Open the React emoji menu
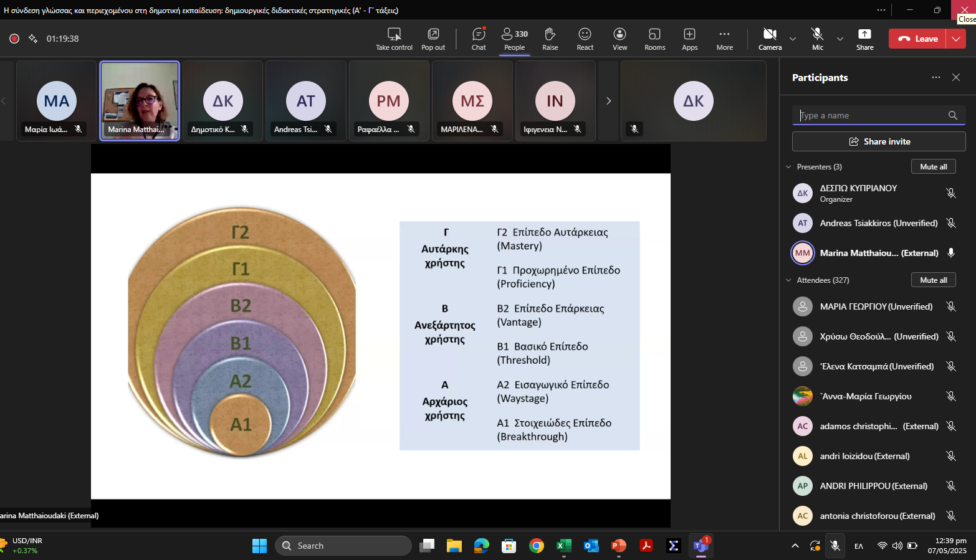The width and height of the screenshot is (976, 560). click(x=585, y=39)
